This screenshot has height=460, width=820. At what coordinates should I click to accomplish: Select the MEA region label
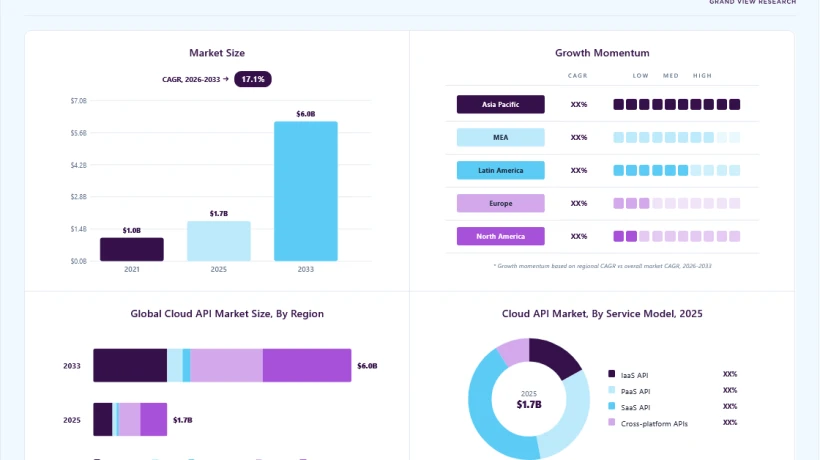[x=500, y=137]
